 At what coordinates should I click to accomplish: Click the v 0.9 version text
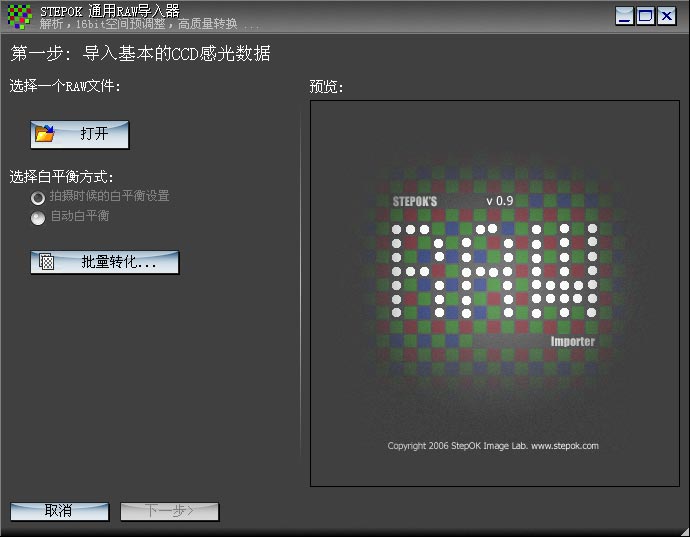click(x=499, y=201)
